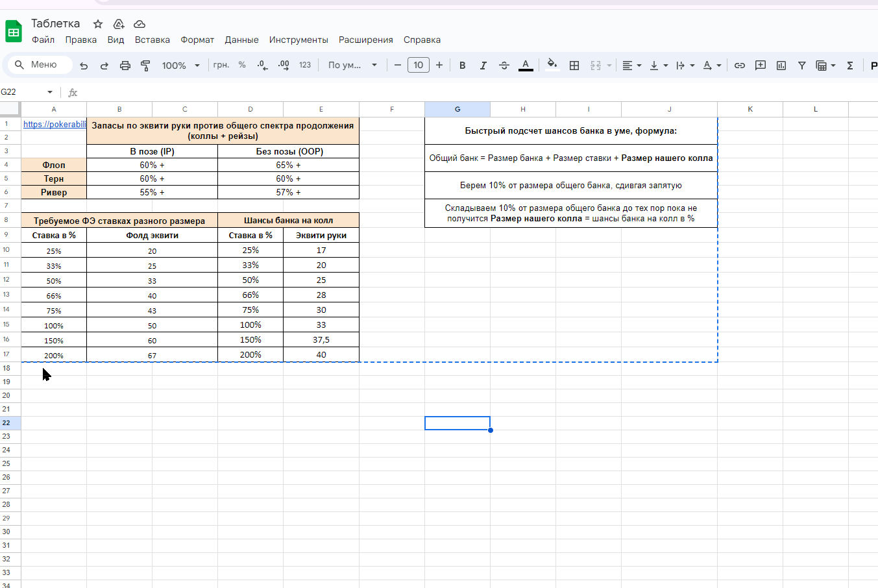Viewport: 878px width, 588px height.
Task: Open the filter views table dropdown
Action: pos(825,66)
